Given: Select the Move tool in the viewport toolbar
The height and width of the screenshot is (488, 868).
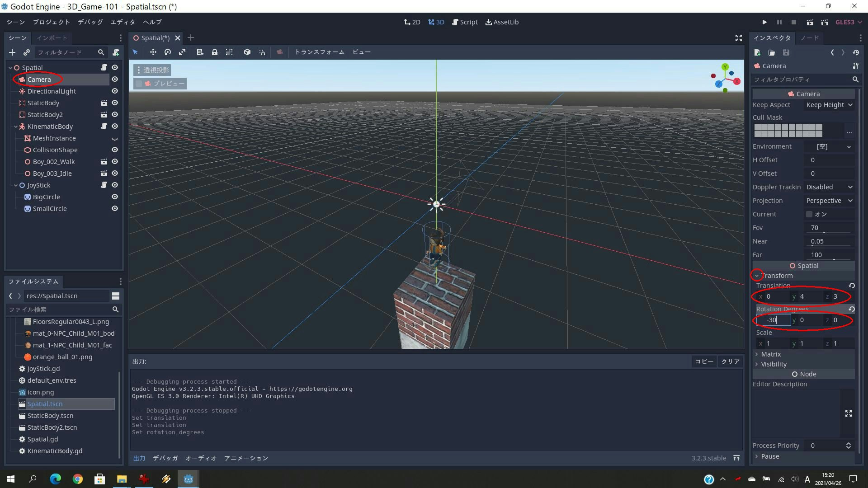Looking at the screenshot, I should 153,52.
